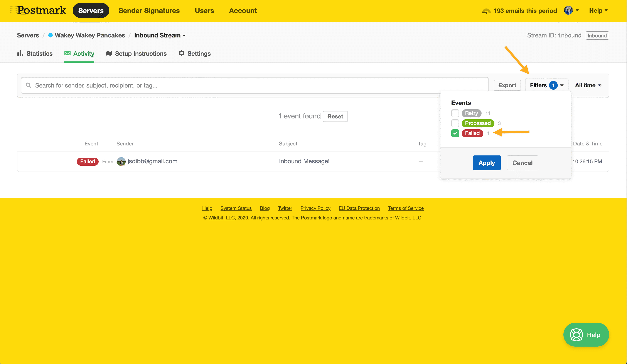Open the All time date range dropdown
This screenshot has height=364, width=627.
pos(588,85)
